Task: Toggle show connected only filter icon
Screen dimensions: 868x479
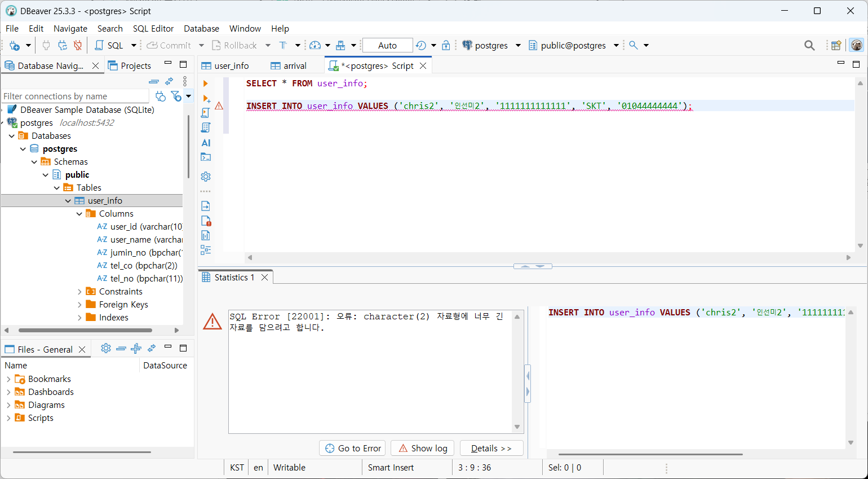Action: click(x=160, y=96)
